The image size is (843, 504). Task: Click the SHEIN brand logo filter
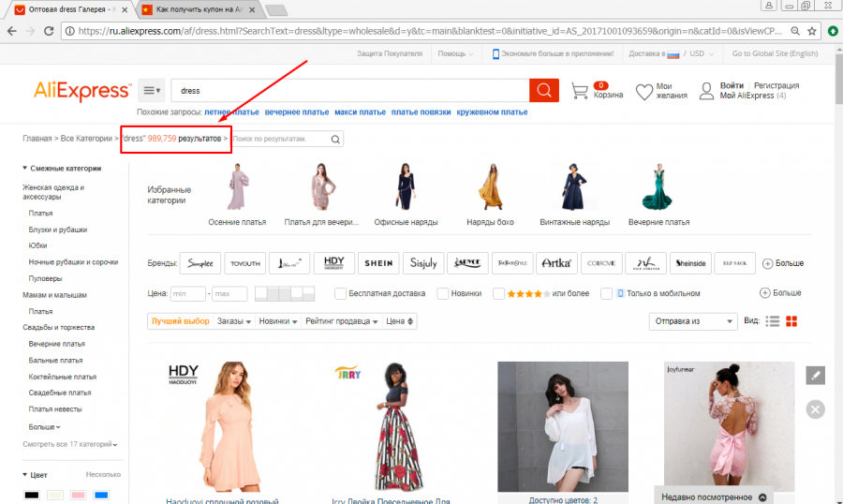tap(378, 263)
